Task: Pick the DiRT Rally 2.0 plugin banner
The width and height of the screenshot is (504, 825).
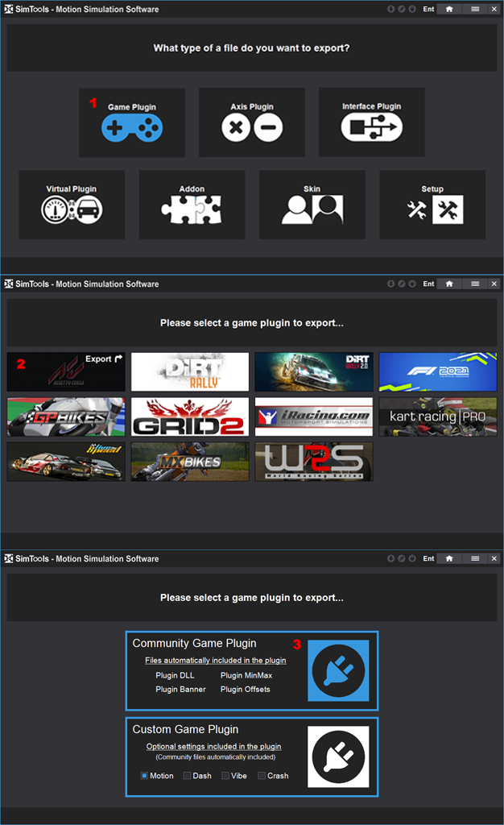Action: [314, 372]
